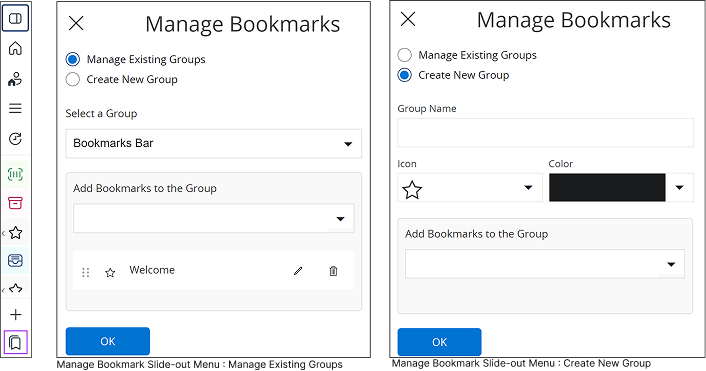This screenshot has height=371, width=706.
Task: Open the hamburger menu icon in sidebar
Action: pyautogui.click(x=15, y=108)
